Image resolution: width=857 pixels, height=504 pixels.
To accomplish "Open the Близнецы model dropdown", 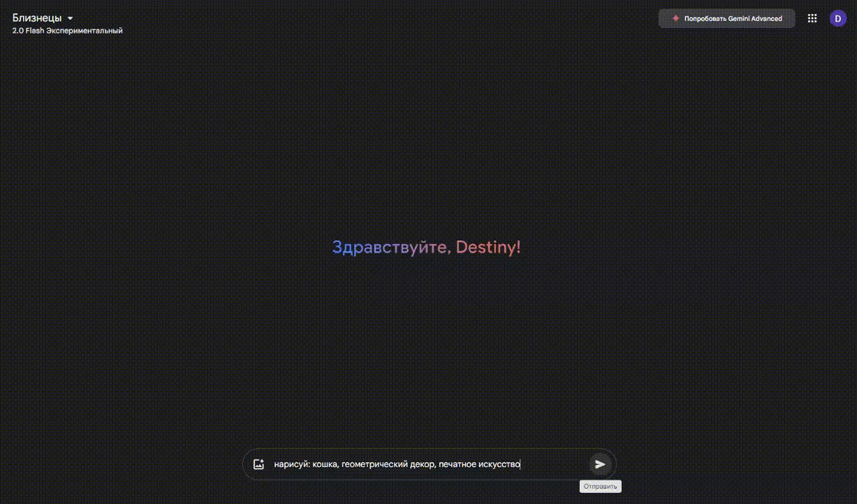I will 43,18.
